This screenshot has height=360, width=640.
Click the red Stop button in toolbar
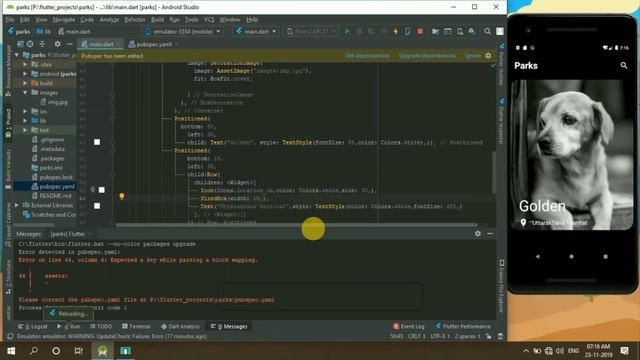[x=420, y=31]
